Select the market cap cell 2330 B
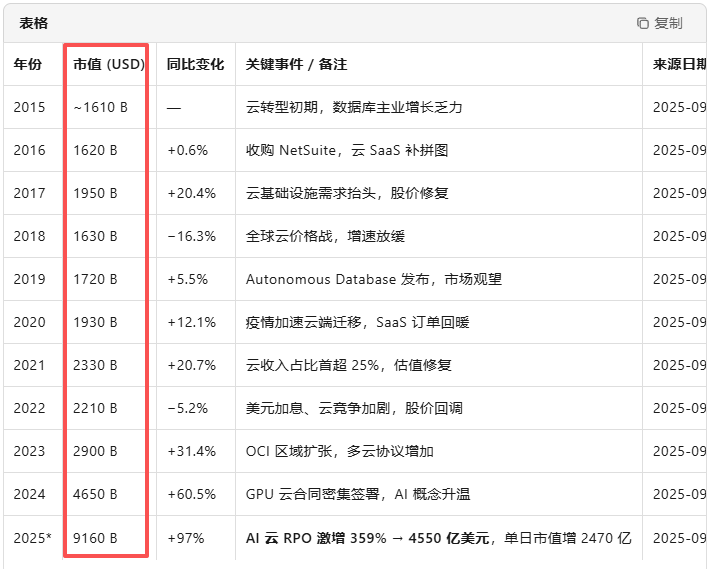 95,365
